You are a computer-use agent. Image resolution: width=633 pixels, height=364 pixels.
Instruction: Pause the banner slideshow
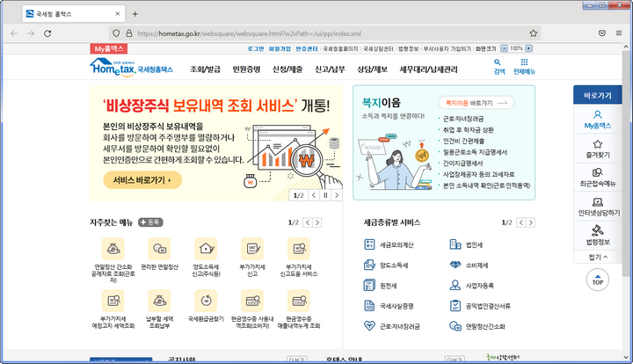click(x=325, y=195)
